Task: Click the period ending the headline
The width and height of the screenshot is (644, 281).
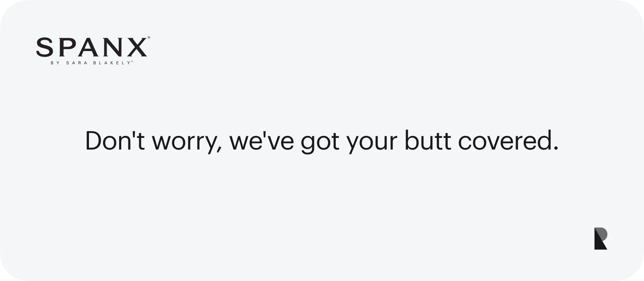Action: pyautogui.click(x=556, y=149)
